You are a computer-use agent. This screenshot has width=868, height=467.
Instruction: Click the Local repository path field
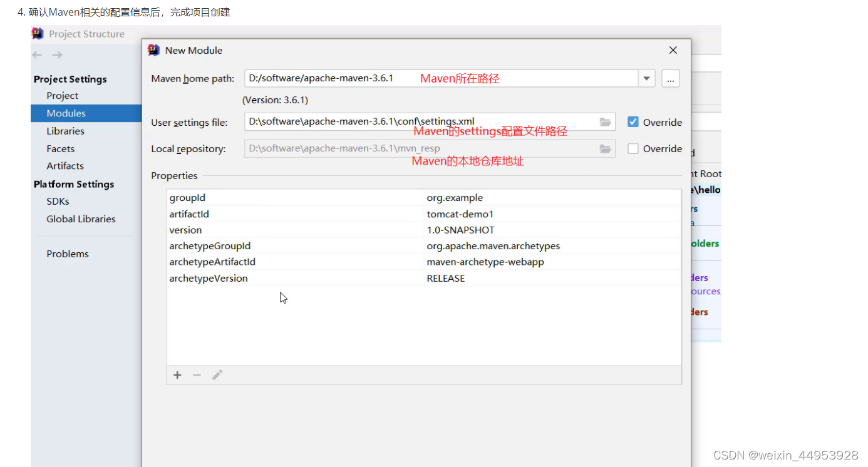[x=430, y=148]
